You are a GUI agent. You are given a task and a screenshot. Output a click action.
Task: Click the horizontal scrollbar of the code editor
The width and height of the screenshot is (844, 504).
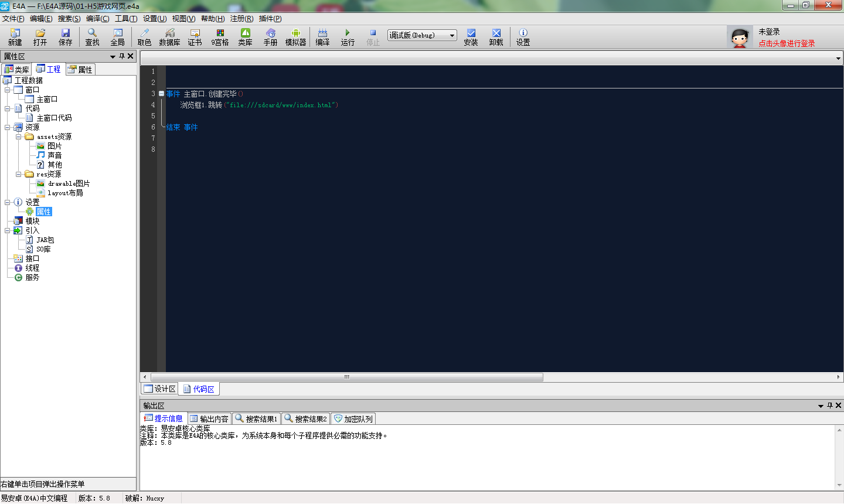(347, 377)
